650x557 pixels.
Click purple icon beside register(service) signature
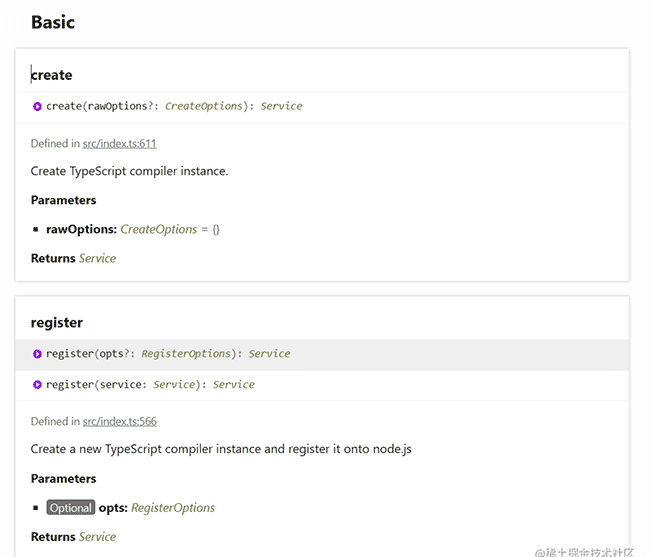(37, 385)
